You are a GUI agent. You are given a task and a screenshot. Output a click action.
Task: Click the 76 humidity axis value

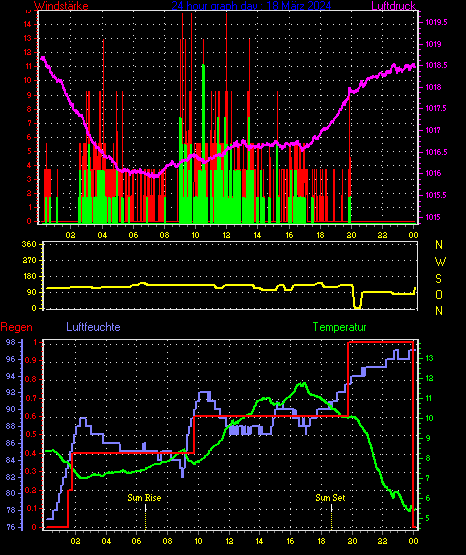[11, 527]
